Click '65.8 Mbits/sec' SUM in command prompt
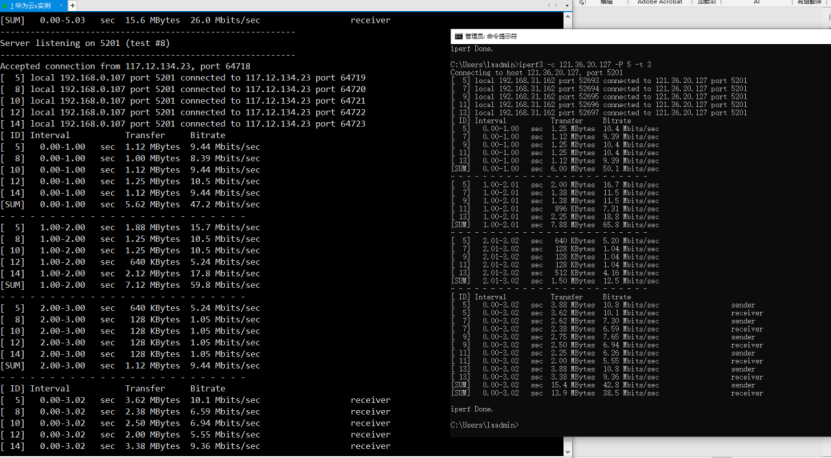831x458 pixels. pyautogui.click(x=631, y=225)
